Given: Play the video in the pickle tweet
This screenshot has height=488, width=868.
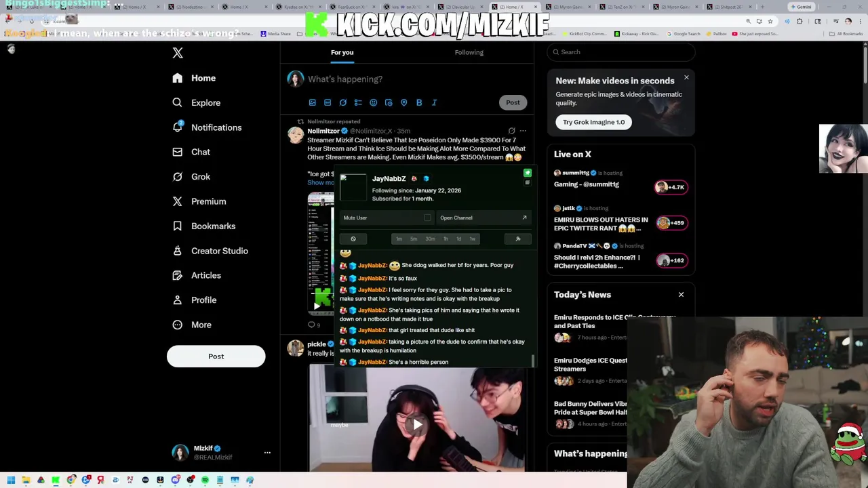Looking at the screenshot, I should [x=418, y=424].
